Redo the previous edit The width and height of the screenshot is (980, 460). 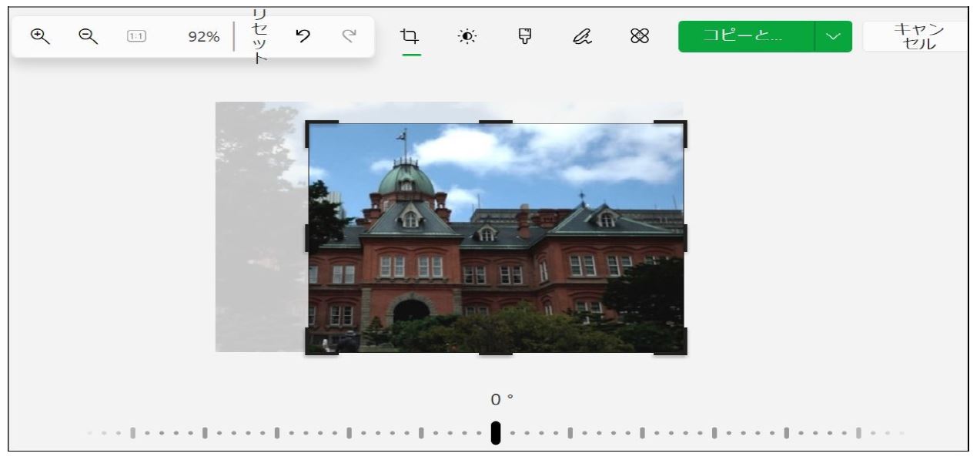tap(350, 35)
